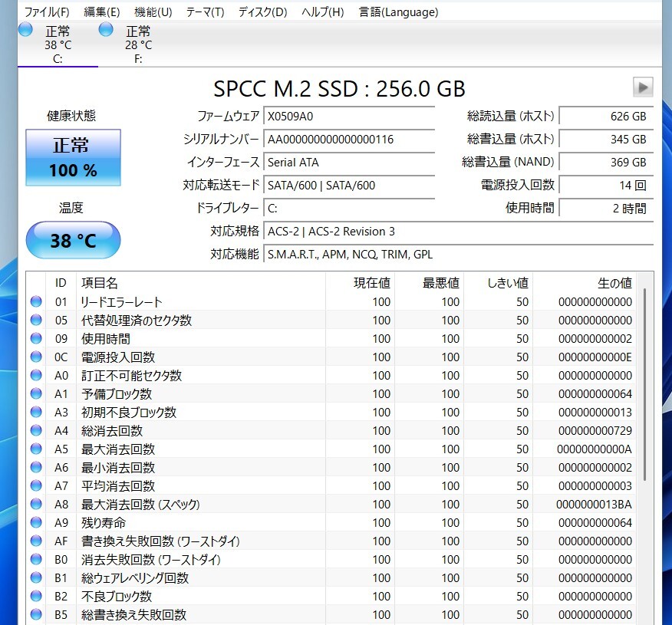This screenshot has height=625, width=672.
Task: Open the 編集(E) menu
Action: click(x=102, y=12)
